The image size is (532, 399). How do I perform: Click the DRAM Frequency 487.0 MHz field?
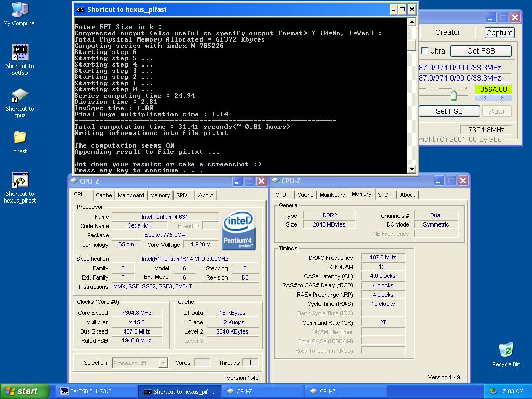coord(383,257)
